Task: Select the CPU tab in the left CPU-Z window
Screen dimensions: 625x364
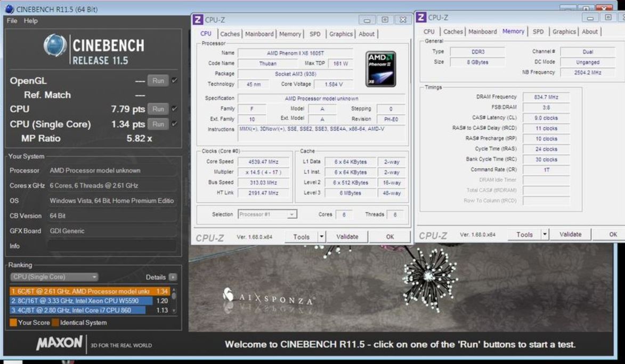Action: (206, 34)
